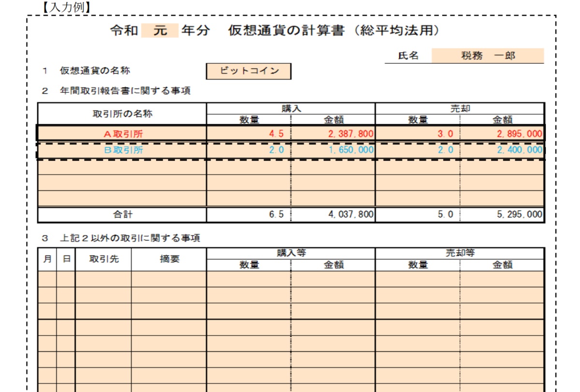Click the ビットコイン currency name box

pos(248,71)
